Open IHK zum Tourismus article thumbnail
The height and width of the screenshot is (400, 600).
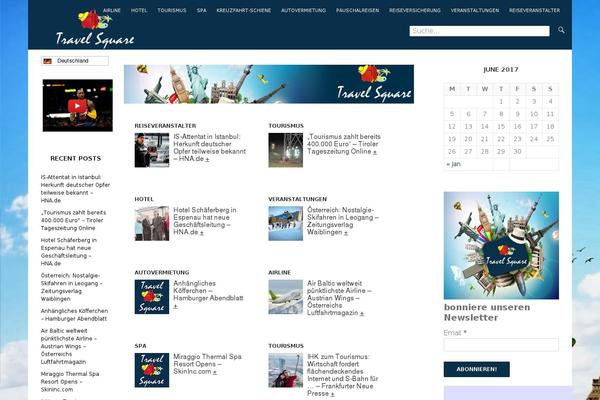285,370
